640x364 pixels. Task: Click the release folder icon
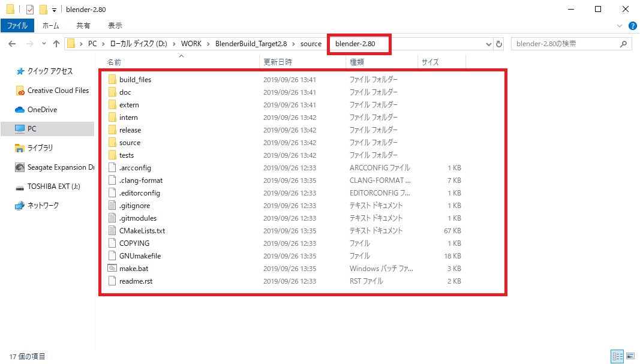click(x=112, y=130)
